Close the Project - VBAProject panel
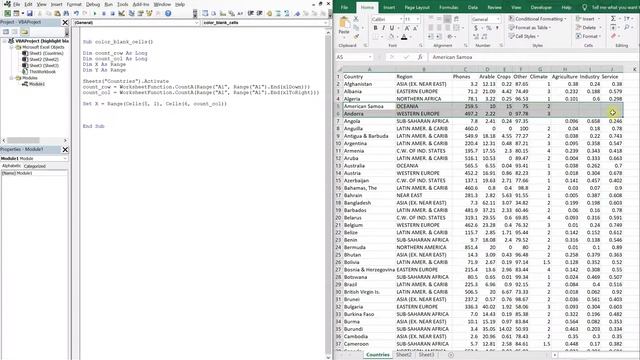 coord(65,22)
